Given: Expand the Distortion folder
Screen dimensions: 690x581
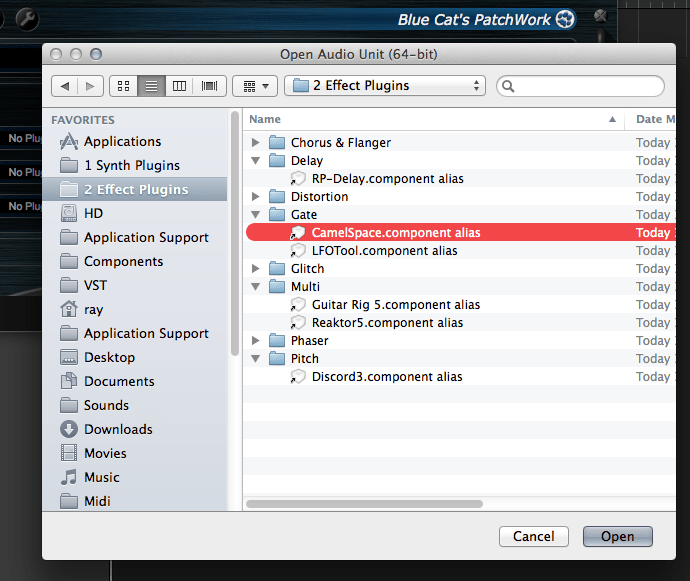Looking at the screenshot, I should pyautogui.click(x=256, y=197).
